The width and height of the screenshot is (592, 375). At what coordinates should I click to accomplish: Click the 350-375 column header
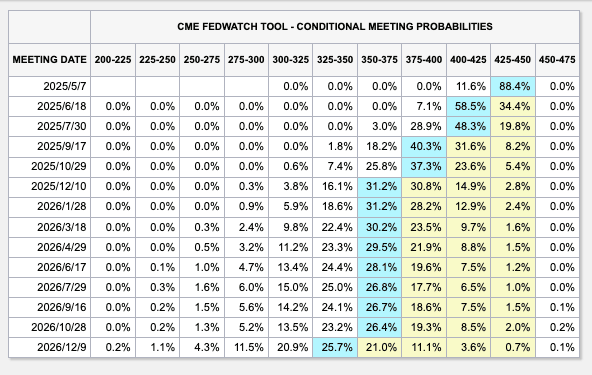point(379,60)
